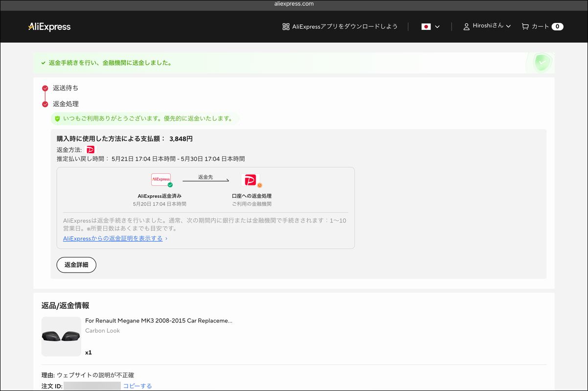Image resolution: width=588 pixels, height=391 pixels.
Task: Open the For Renault Megane MK3 product title
Action: [159, 321]
